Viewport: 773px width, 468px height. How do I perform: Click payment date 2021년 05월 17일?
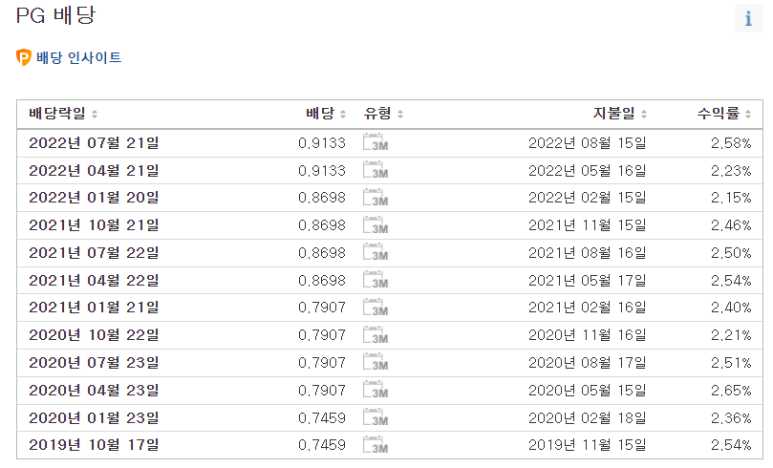(587, 281)
